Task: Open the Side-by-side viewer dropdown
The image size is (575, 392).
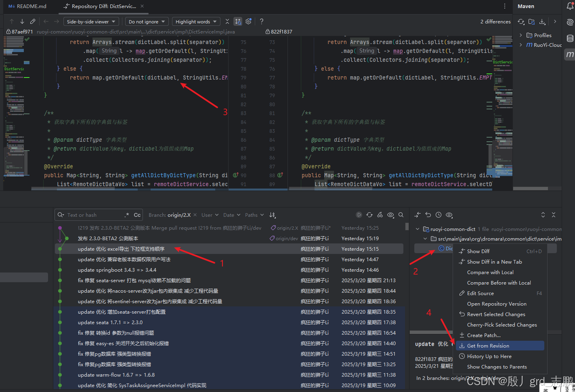Action: (91, 21)
